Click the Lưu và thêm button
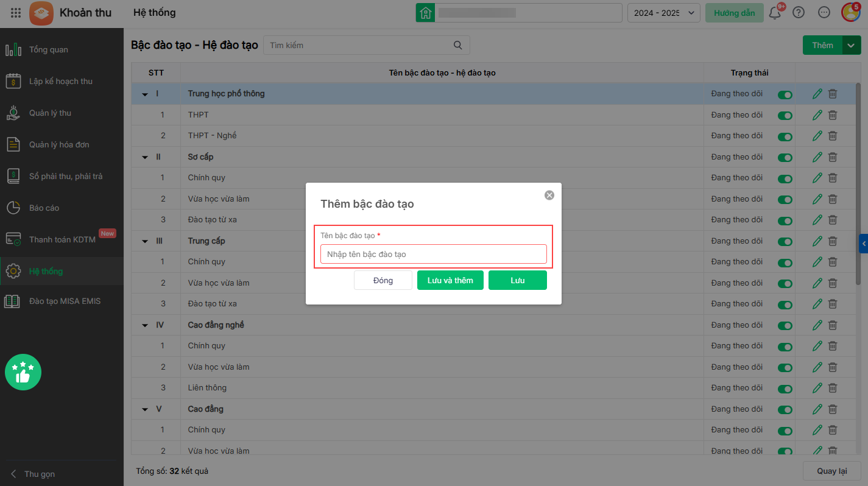 450,280
